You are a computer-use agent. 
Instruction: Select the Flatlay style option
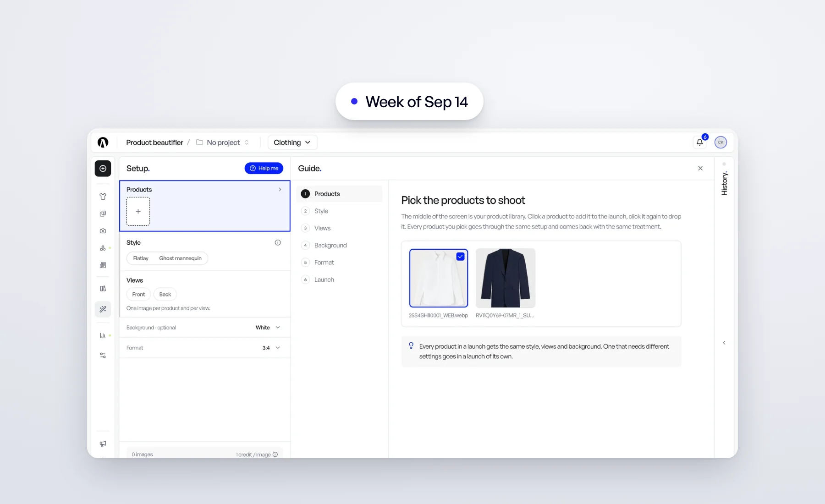141,258
